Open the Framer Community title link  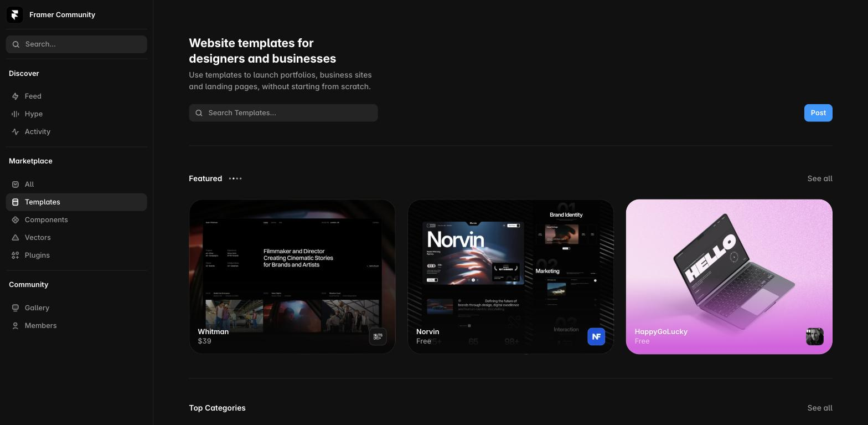62,15
